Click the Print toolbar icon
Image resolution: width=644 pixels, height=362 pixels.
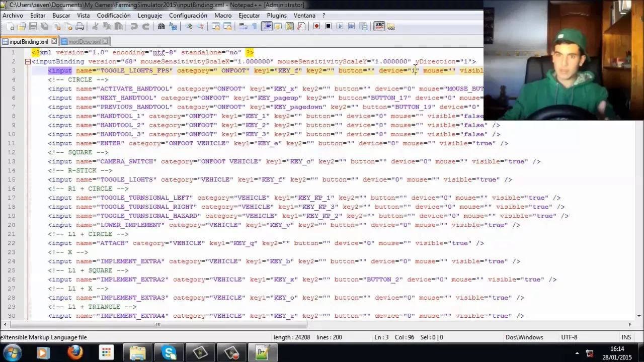[x=79, y=26]
